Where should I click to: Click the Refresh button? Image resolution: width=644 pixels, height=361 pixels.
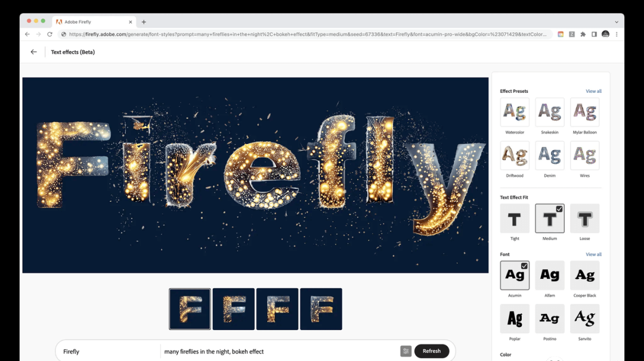coord(432,351)
